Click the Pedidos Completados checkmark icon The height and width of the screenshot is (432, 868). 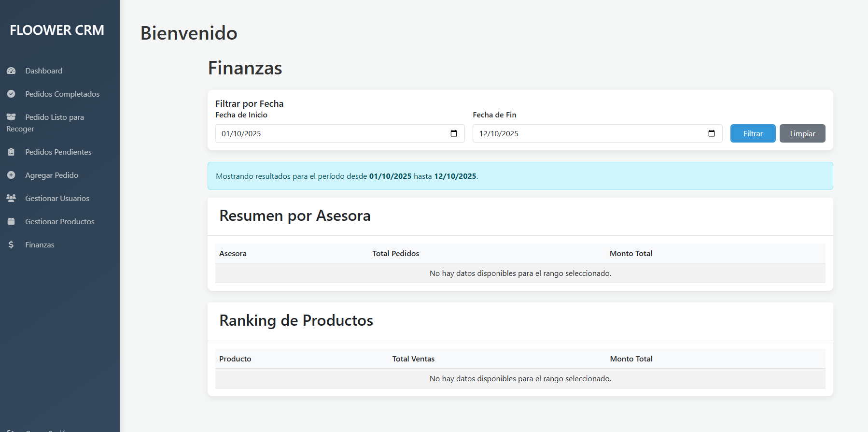tap(11, 94)
